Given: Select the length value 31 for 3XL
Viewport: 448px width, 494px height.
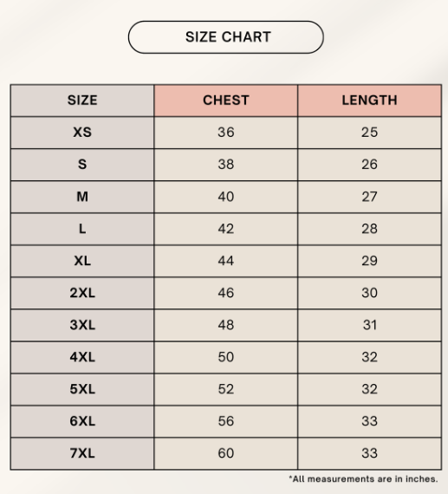Looking at the screenshot, I should (369, 325).
